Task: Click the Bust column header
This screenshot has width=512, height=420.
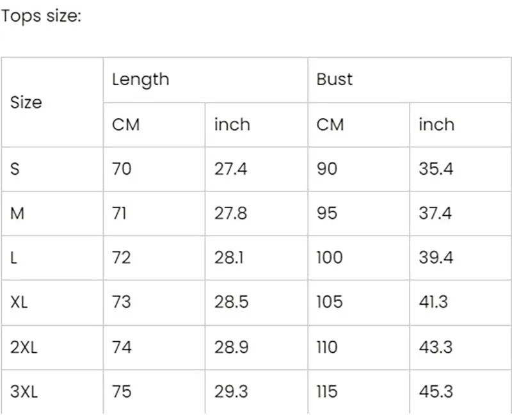Action: point(410,79)
